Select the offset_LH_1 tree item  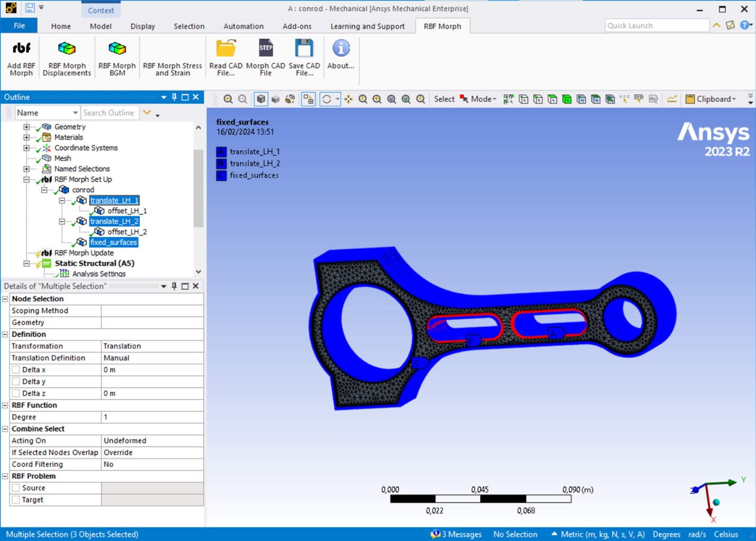click(127, 211)
